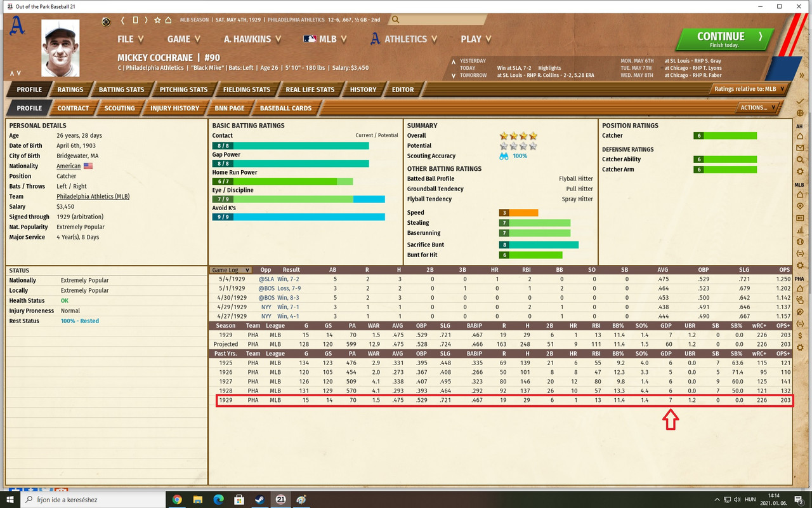Expand the A. HAWKINS manager menu
Viewport: 812px width, 508px height.
coord(253,39)
